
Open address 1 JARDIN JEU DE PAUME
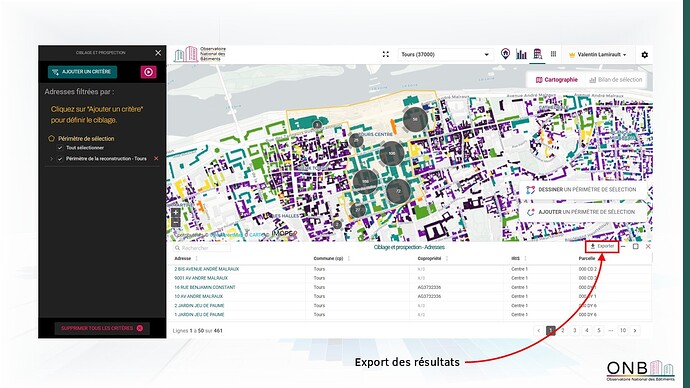tap(199, 315)
